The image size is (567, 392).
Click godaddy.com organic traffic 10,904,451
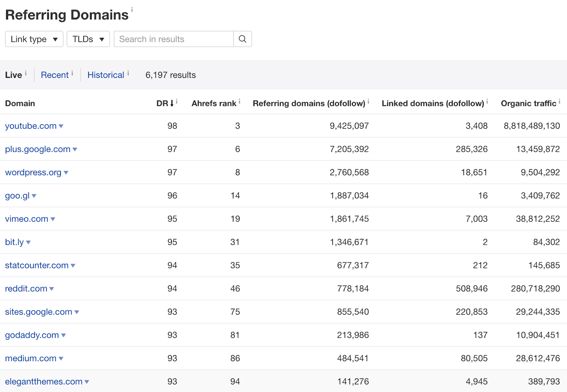coord(538,335)
